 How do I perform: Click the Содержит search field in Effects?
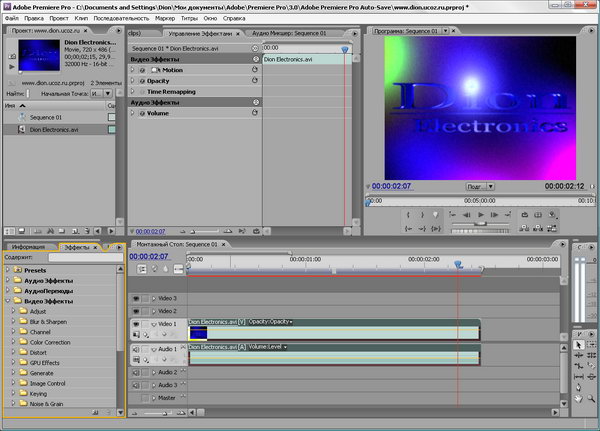pyautogui.click(x=86, y=258)
